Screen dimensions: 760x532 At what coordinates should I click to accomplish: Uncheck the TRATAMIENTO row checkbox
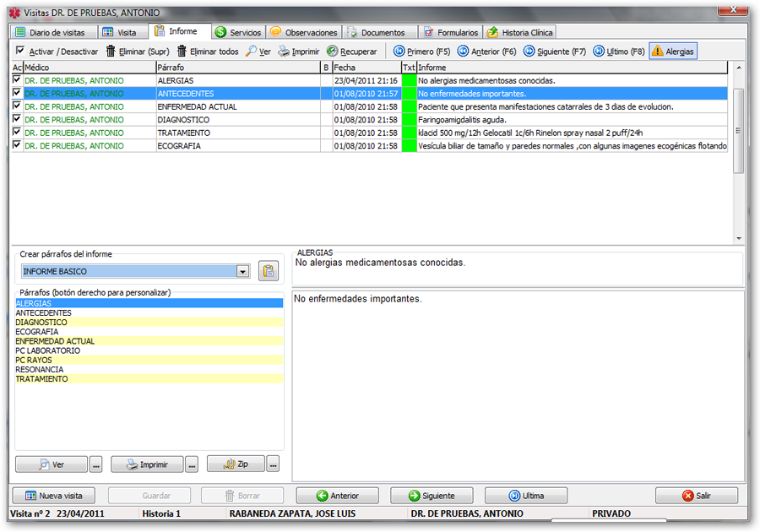pyautogui.click(x=17, y=133)
